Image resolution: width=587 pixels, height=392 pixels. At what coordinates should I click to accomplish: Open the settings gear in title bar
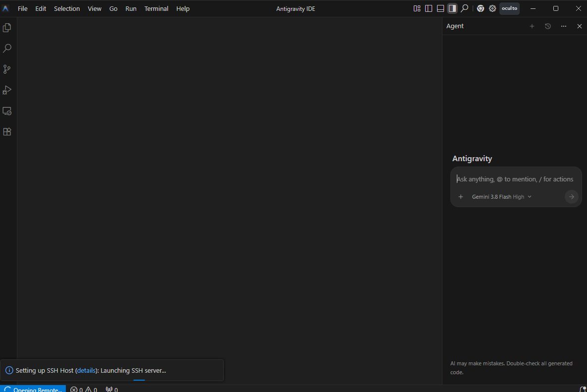point(492,8)
